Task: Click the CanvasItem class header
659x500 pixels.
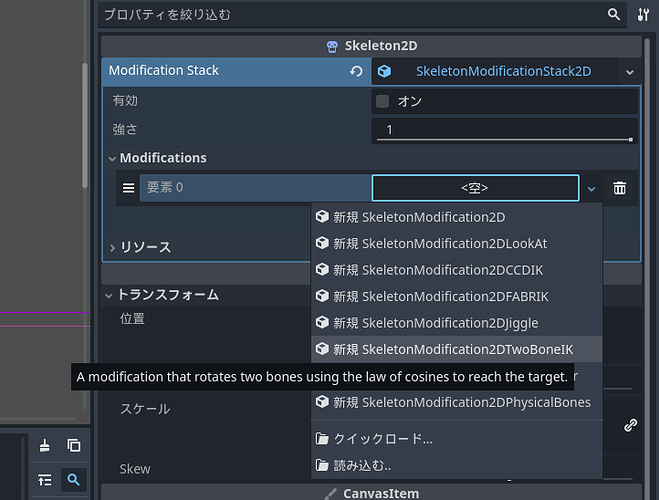Action: [x=372, y=493]
